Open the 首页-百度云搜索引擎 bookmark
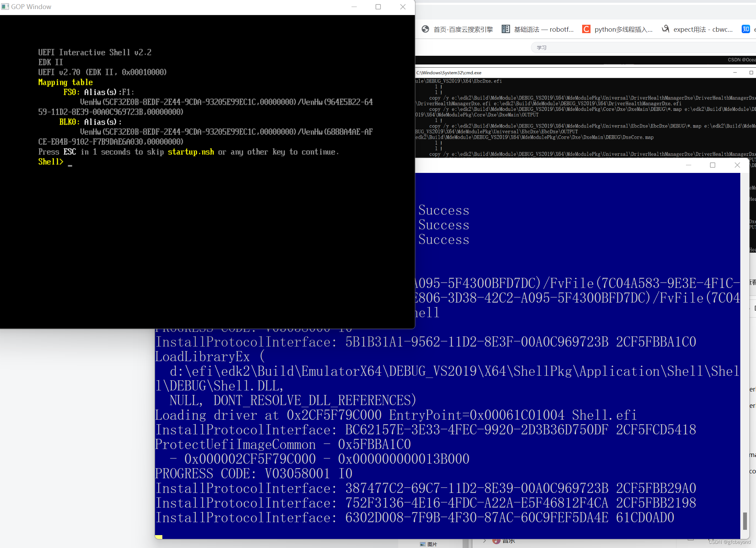 pos(463,29)
